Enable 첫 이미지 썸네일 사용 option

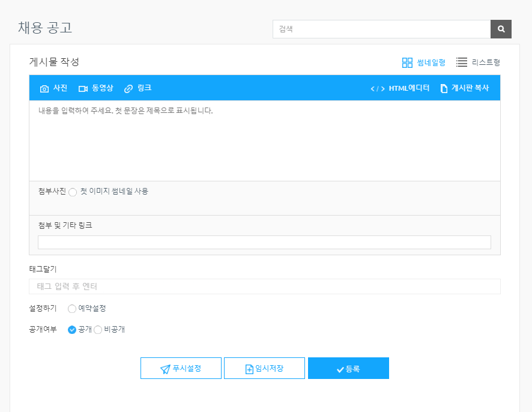[x=73, y=192]
